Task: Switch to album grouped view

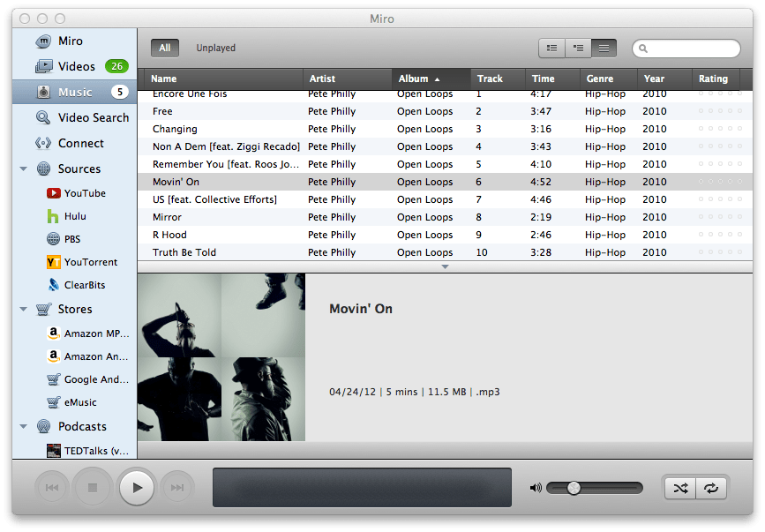Action: point(578,49)
